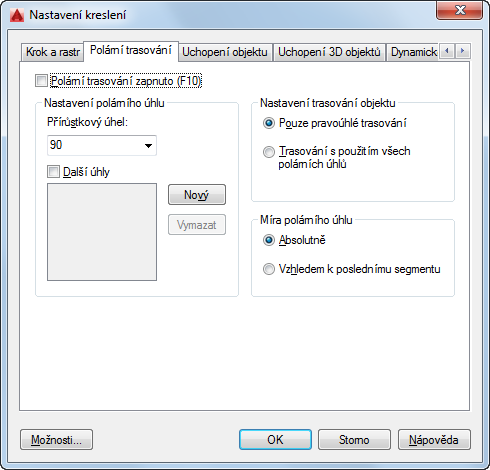Select Trasování s použitím všech polárních úhlů
Image resolution: width=490 pixels, height=470 pixels.
pyautogui.click(x=269, y=152)
